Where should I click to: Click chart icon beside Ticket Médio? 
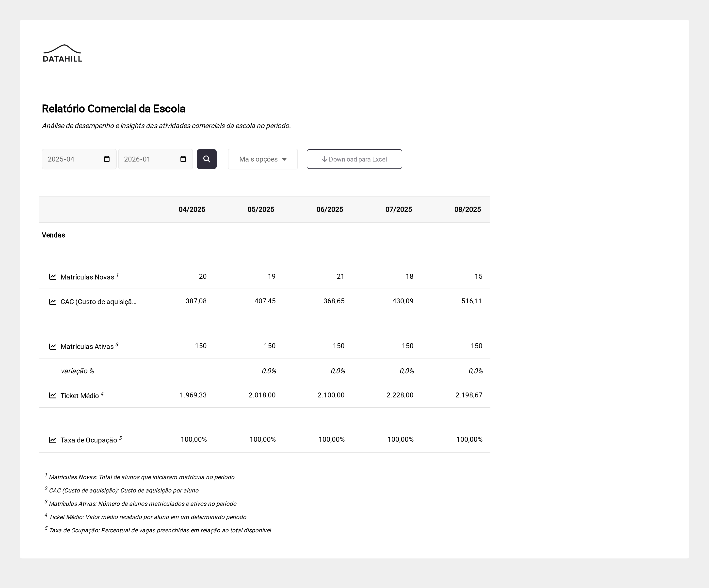(53, 395)
